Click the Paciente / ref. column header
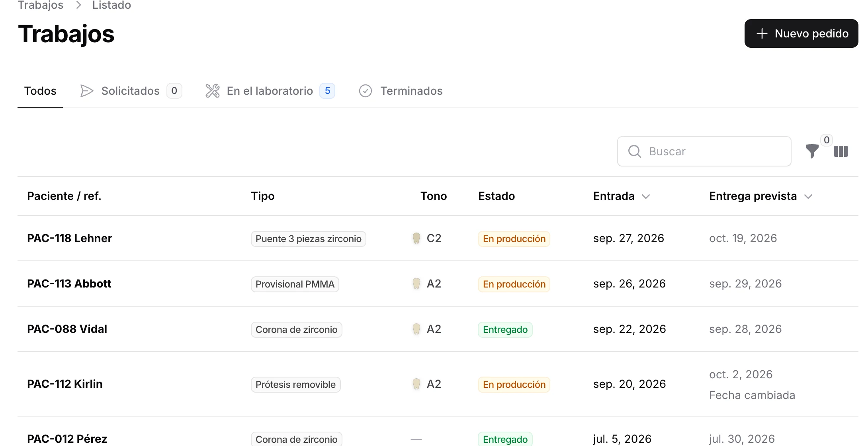868x446 pixels. pyautogui.click(x=64, y=196)
